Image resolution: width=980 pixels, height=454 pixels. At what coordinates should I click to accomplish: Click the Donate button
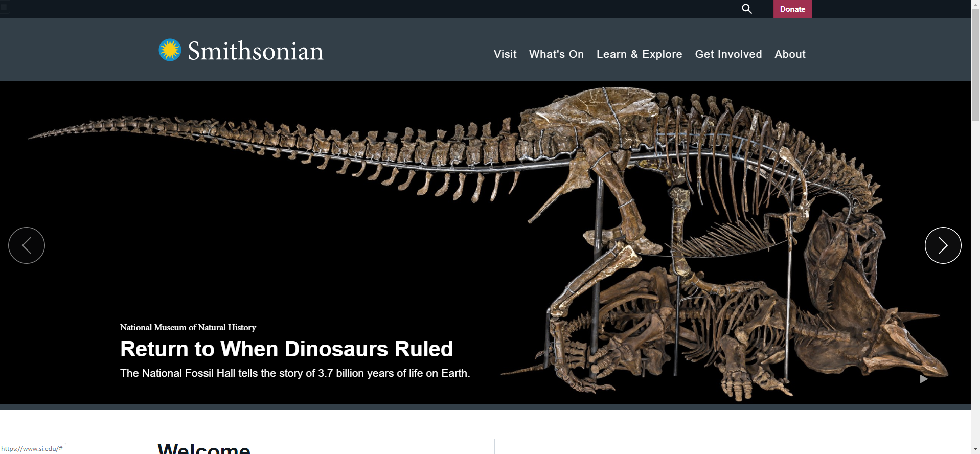(792, 9)
